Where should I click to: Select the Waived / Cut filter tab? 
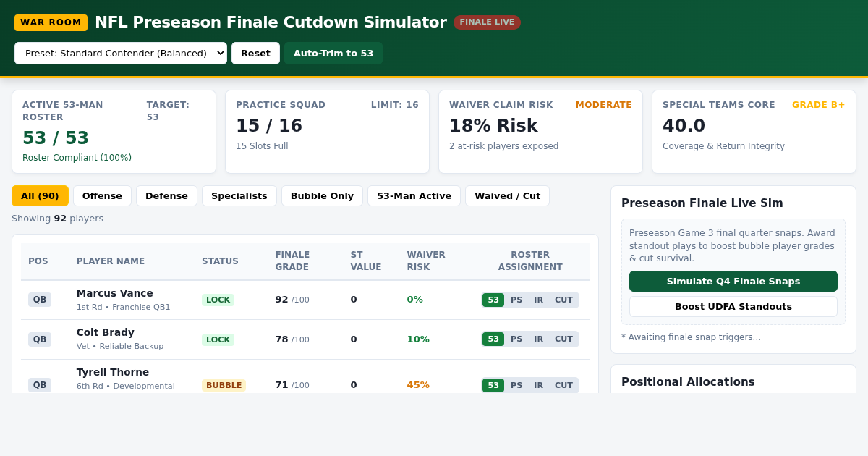pos(507,195)
